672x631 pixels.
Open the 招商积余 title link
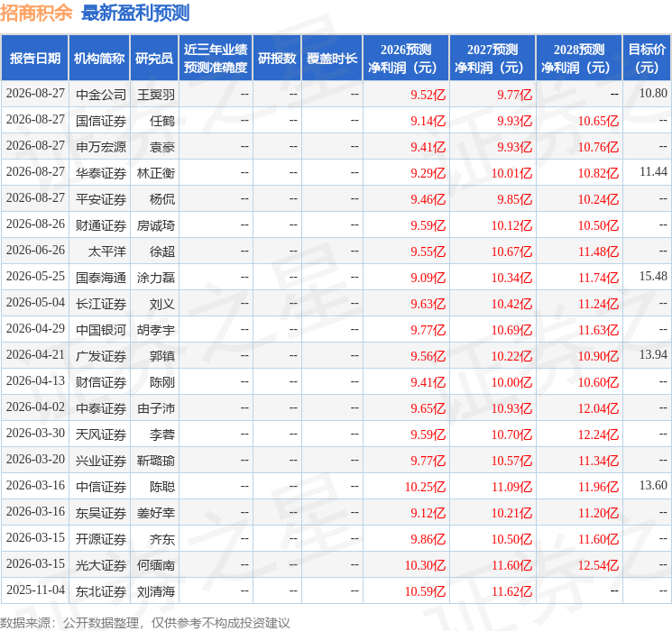pyautogui.click(x=36, y=13)
